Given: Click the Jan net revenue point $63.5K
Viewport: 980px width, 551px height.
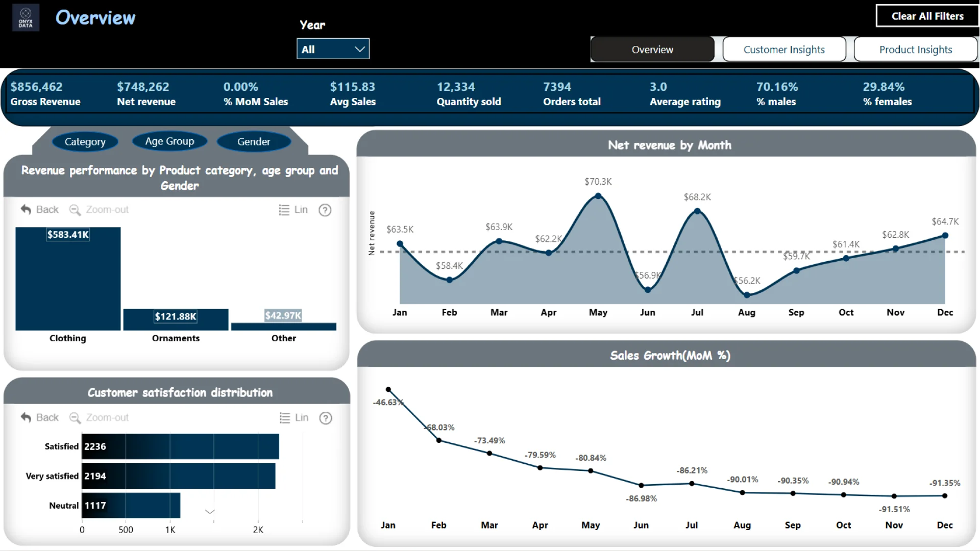Looking at the screenshot, I should point(400,244).
